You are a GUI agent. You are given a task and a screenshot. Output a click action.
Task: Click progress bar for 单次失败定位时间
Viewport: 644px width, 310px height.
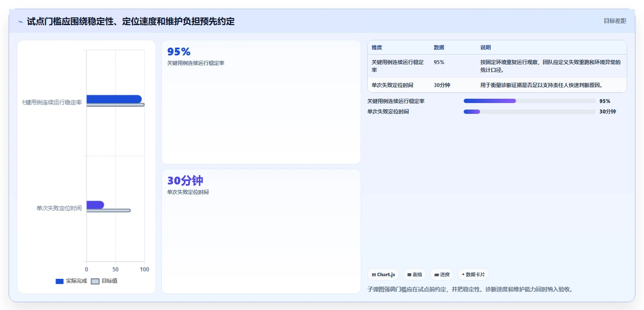pos(529,112)
